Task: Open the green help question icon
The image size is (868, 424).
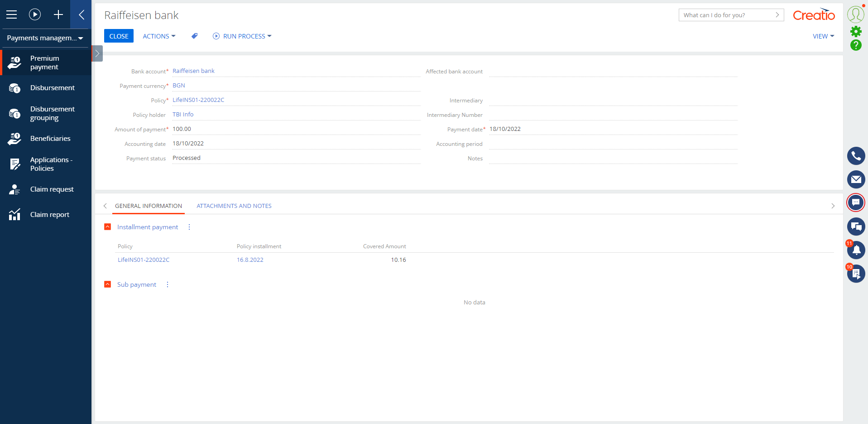Action: [x=856, y=45]
